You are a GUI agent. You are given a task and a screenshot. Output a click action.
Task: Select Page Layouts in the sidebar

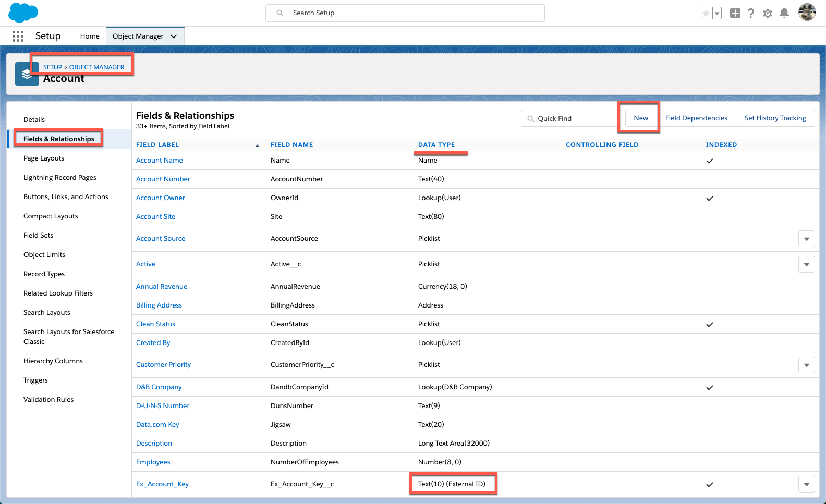44,158
